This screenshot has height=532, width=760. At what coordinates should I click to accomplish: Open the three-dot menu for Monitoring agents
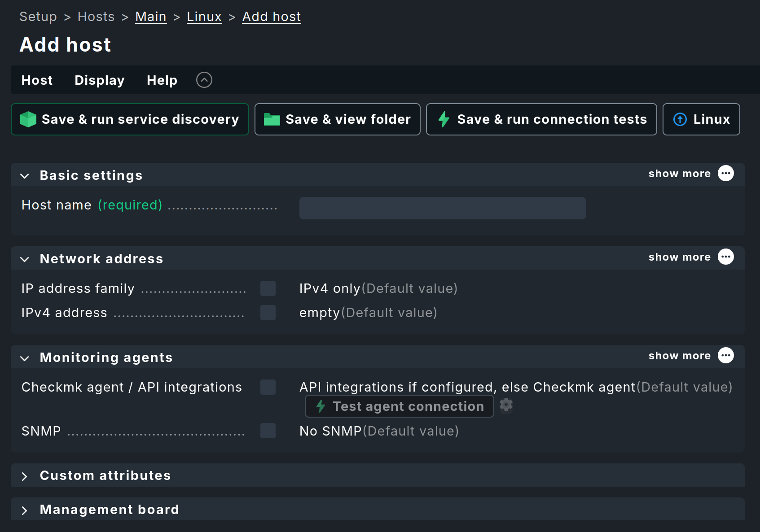726,356
